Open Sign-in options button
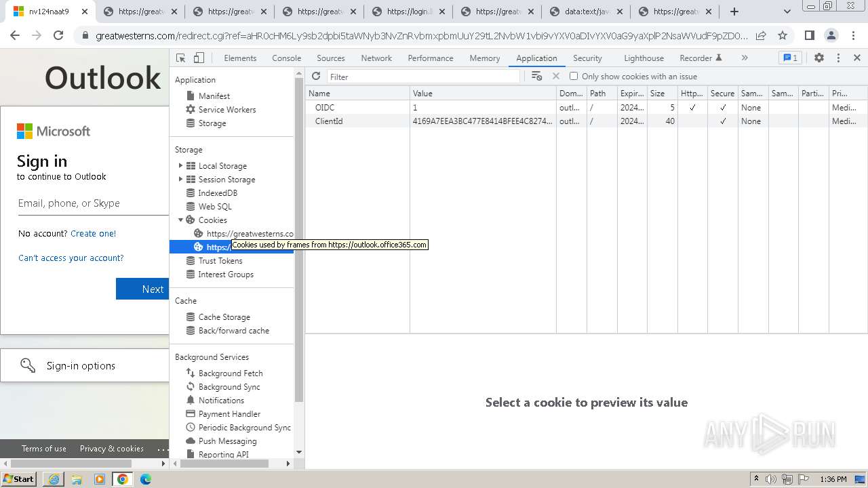868x488 pixels. pyautogui.click(x=85, y=366)
